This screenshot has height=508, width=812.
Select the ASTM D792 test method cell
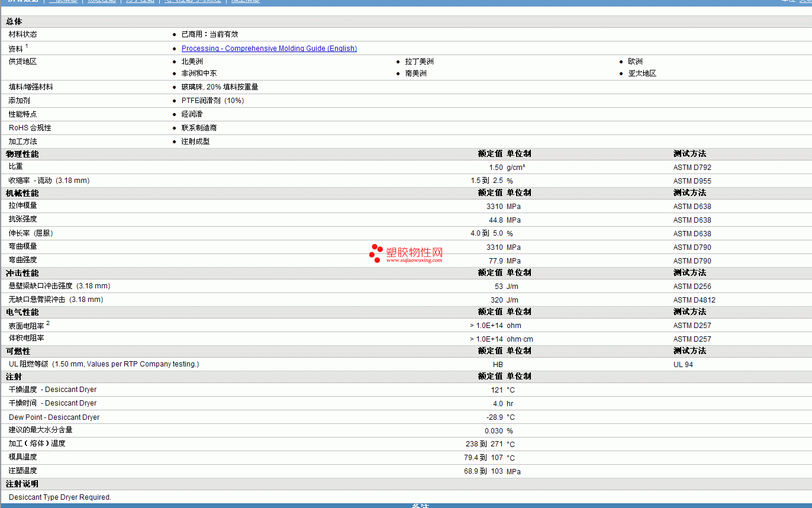point(692,168)
